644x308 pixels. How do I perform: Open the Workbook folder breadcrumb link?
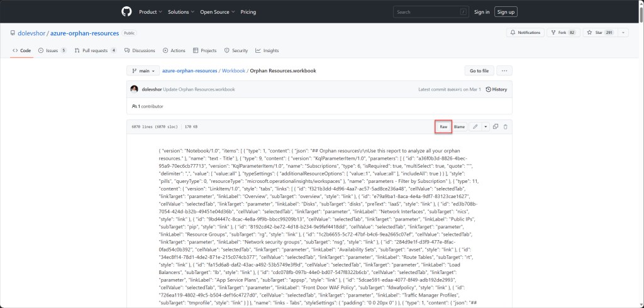(233, 71)
